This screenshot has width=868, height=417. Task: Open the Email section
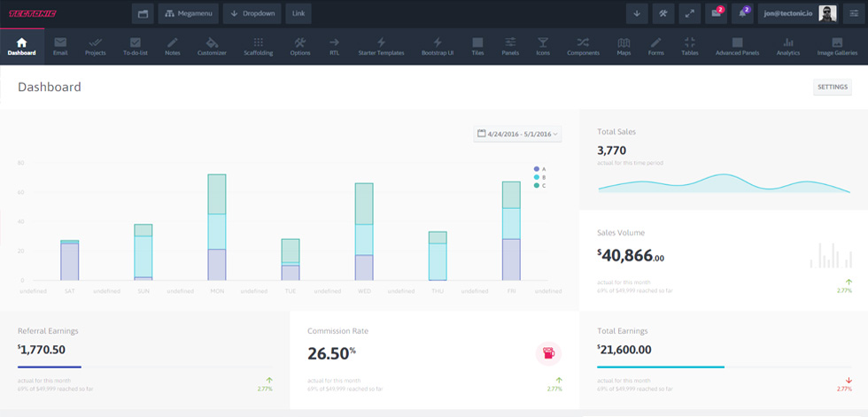pyautogui.click(x=60, y=46)
